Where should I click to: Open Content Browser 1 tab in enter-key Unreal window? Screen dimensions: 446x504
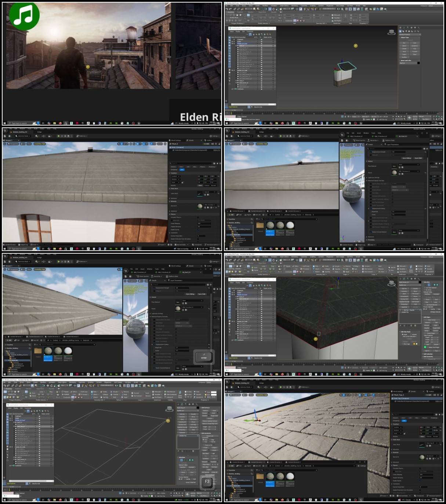(15, 336)
